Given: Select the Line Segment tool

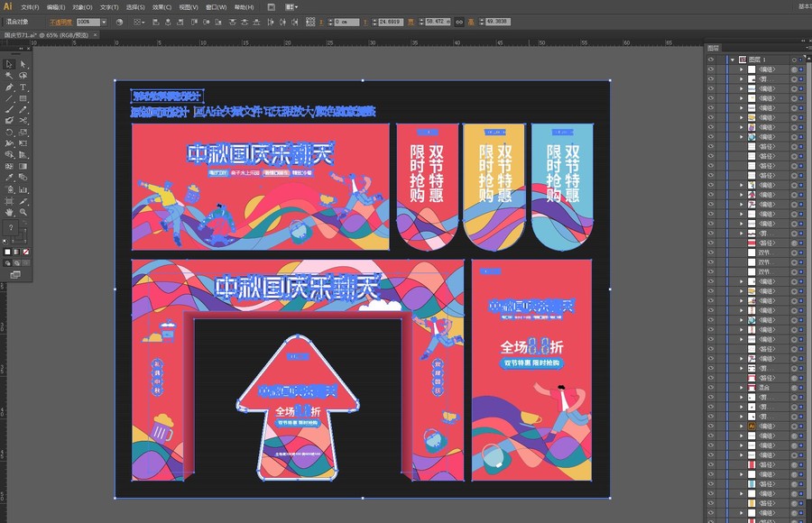Looking at the screenshot, I should point(9,98).
